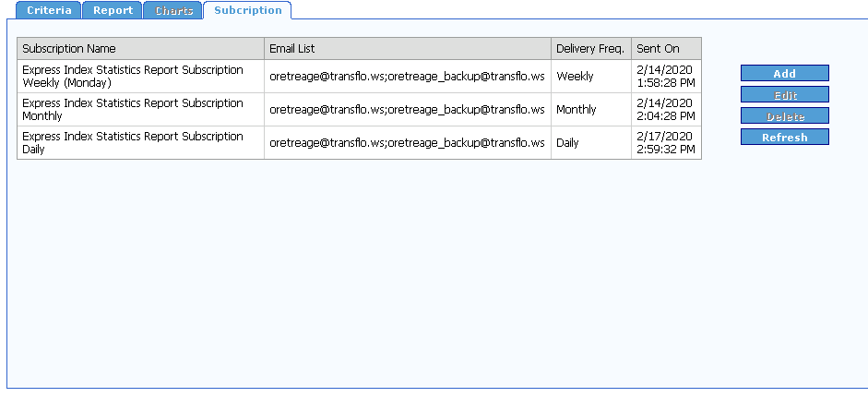Click the Delivery Freq. column header
The height and width of the screenshot is (397, 868).
click(x=591, y=49)
